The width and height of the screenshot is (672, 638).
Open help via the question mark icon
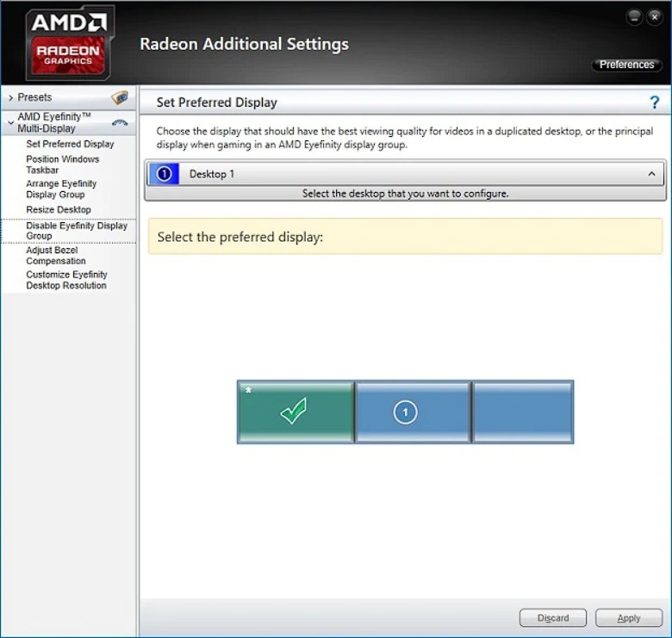point(654,102)
